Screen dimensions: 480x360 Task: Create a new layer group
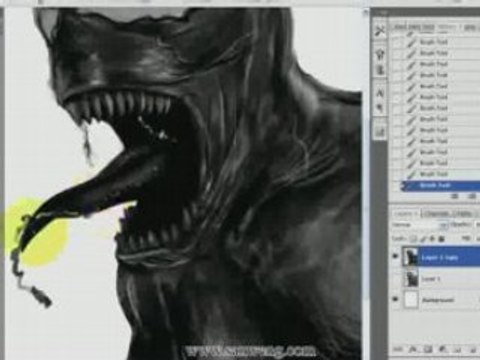click(x=458, y=349)
